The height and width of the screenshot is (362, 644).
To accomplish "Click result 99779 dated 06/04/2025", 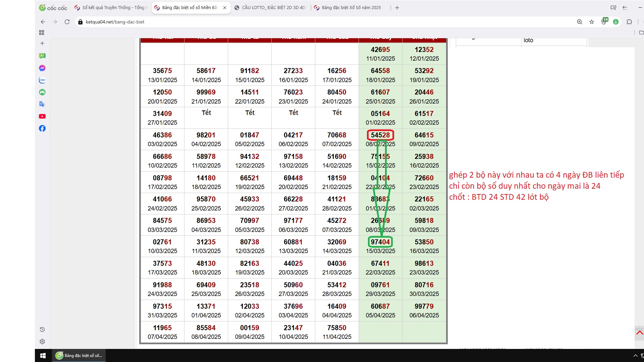I will pyautogui.click(x=424, y=306).
